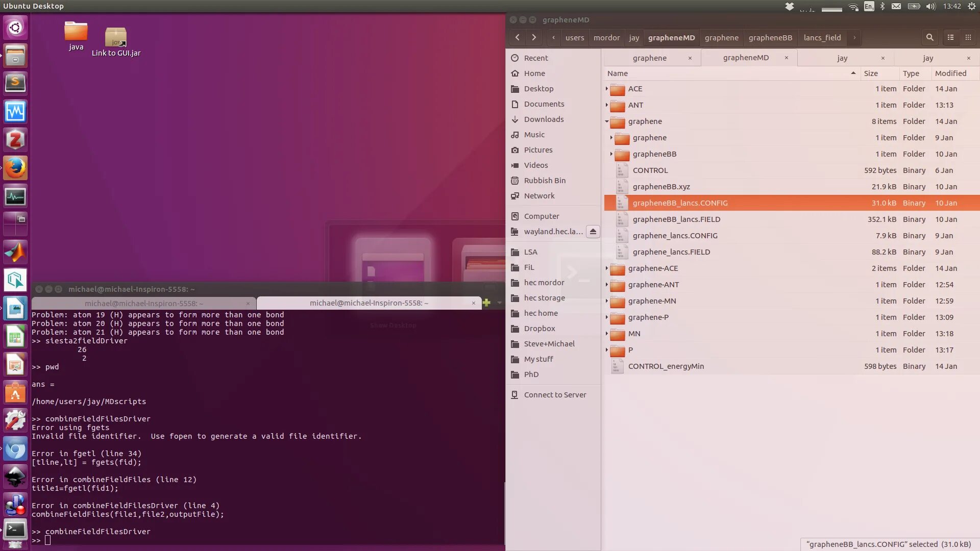Open a new terminal tab with plus icon
Image resolution: width=980 pixels, height=551 pixels.
(486, 303)
